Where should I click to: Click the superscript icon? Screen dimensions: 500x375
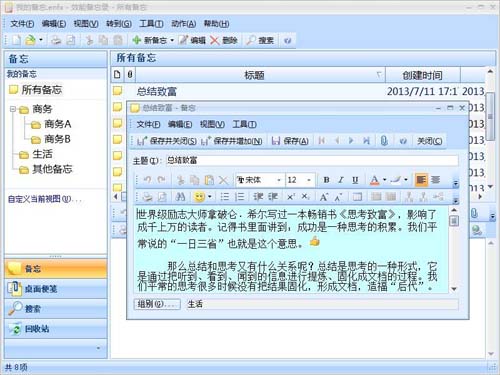point(291,197)
